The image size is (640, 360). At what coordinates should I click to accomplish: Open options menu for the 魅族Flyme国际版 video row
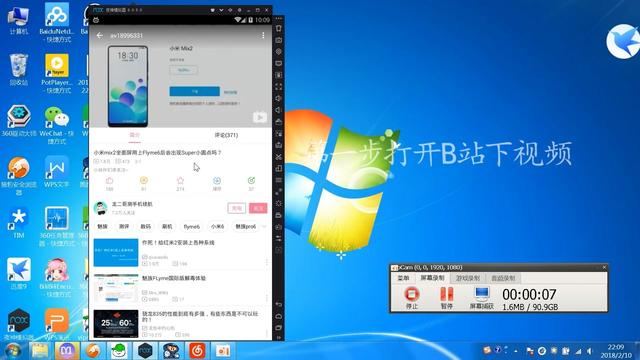(x=267, y=298)
